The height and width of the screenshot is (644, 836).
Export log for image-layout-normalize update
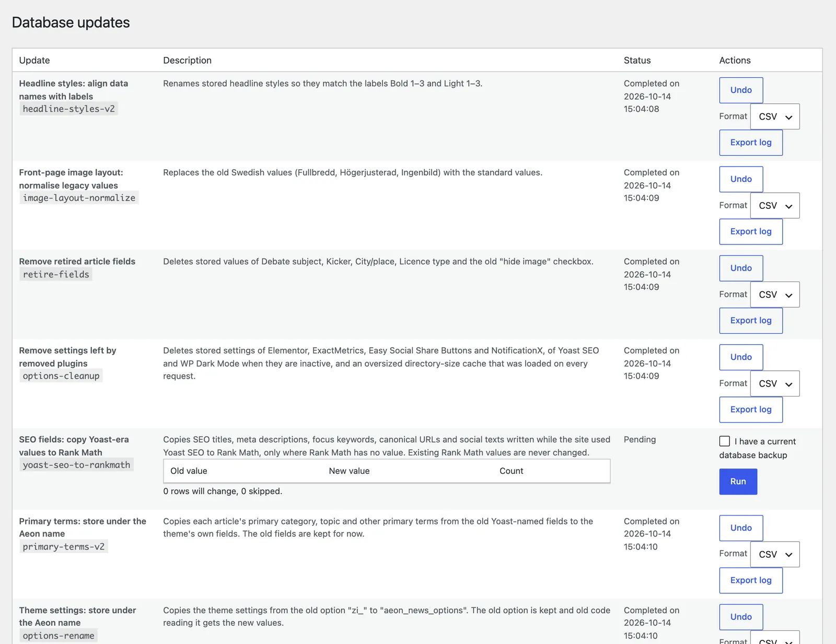point(751,231)
